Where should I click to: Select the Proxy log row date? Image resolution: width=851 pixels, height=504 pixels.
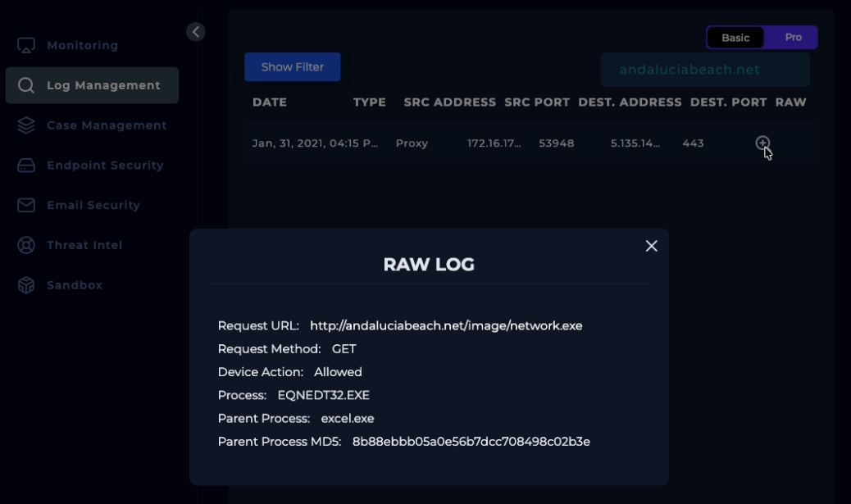pyautogui.click(x=315, y=143)
